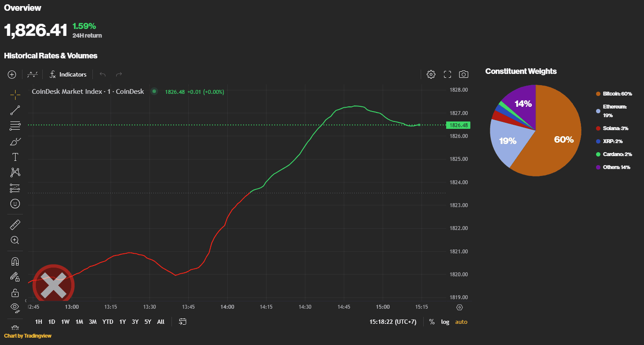Open chart settings gear icon
The width and height of the screenshot is (644, 345).
[431, 74]
